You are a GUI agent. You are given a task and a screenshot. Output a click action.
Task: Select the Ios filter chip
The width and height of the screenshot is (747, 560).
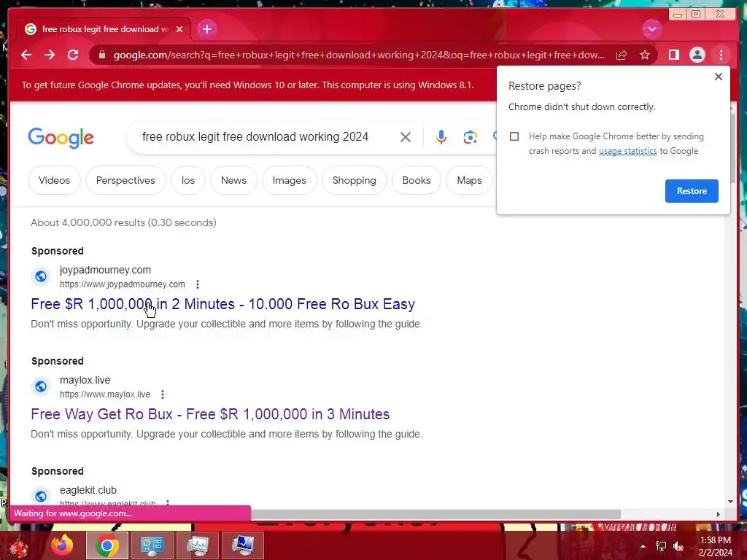coord(188,181)
